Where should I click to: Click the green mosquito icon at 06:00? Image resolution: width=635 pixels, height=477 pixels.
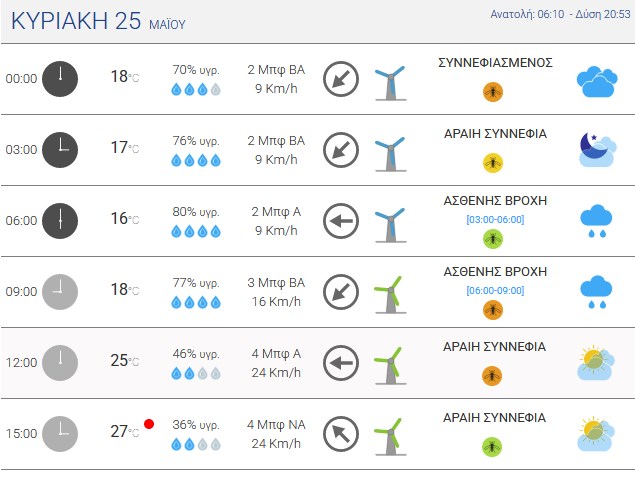click(x=493, y=239)
